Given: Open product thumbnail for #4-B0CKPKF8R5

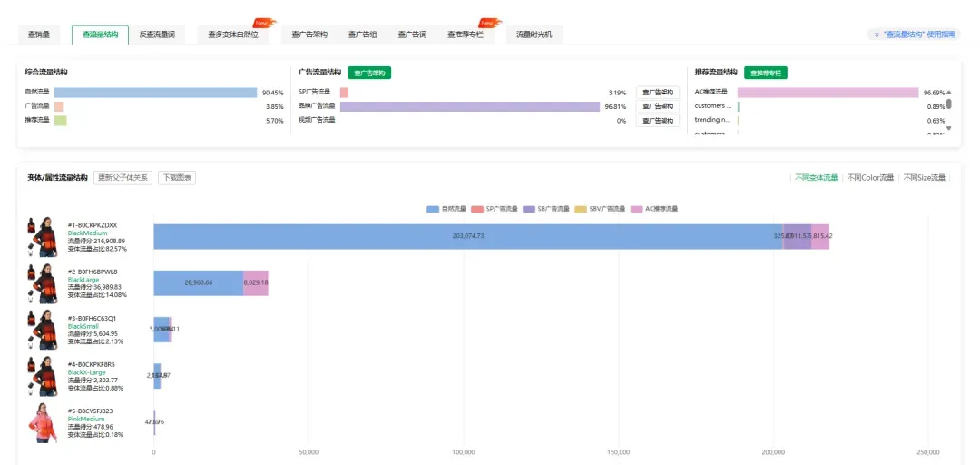Looking at the screenshot, I should point(43,376).
